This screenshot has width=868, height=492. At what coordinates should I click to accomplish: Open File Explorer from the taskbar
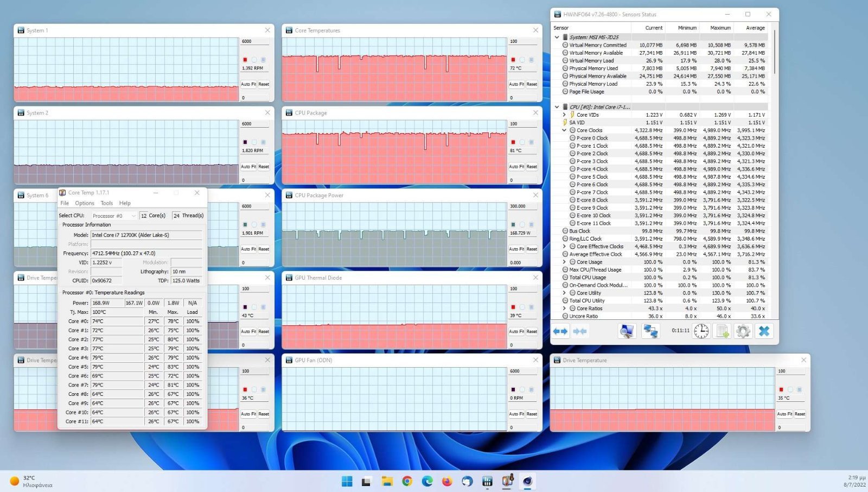coord(387,481)
